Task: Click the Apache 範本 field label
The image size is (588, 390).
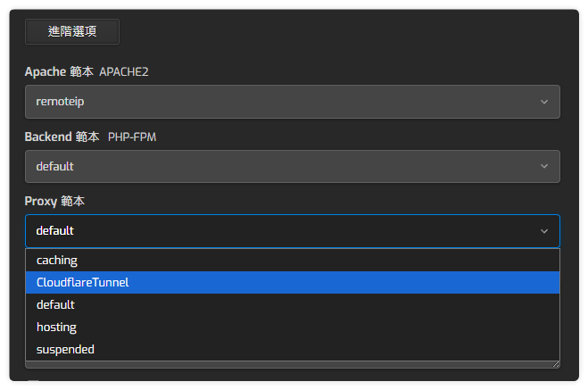Action: point(59,71)
